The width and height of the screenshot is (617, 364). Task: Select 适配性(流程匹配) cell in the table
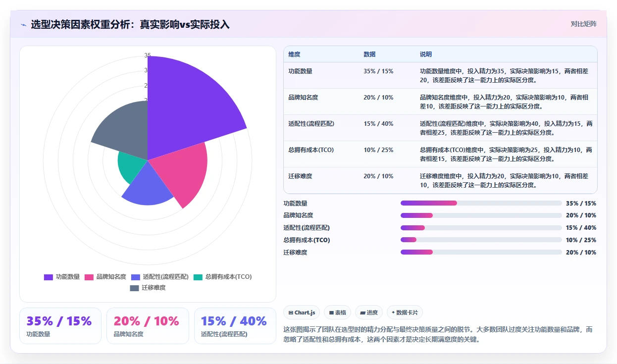pyautogui.click(x=311, y=124)
